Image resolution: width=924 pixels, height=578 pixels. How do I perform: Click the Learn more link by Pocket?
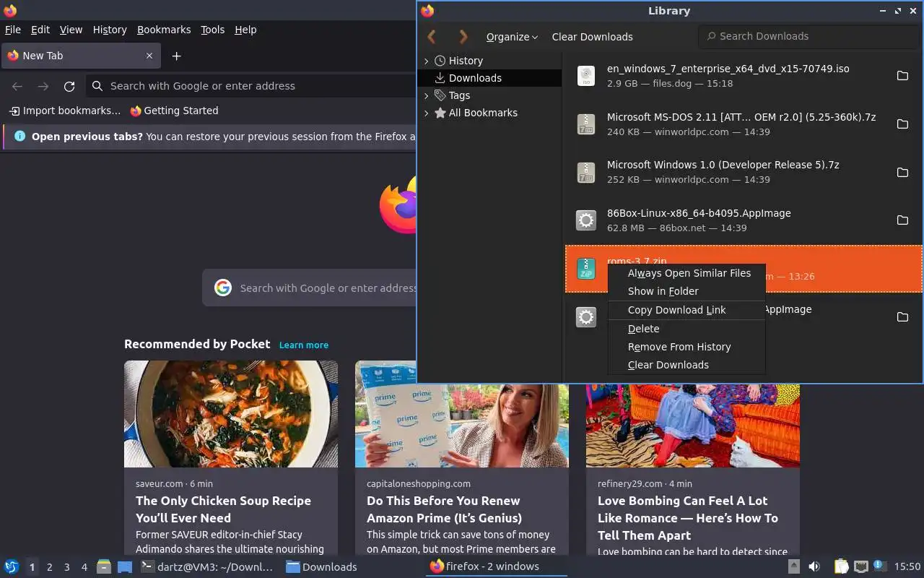pyautogui.click(x=304, y=345)
